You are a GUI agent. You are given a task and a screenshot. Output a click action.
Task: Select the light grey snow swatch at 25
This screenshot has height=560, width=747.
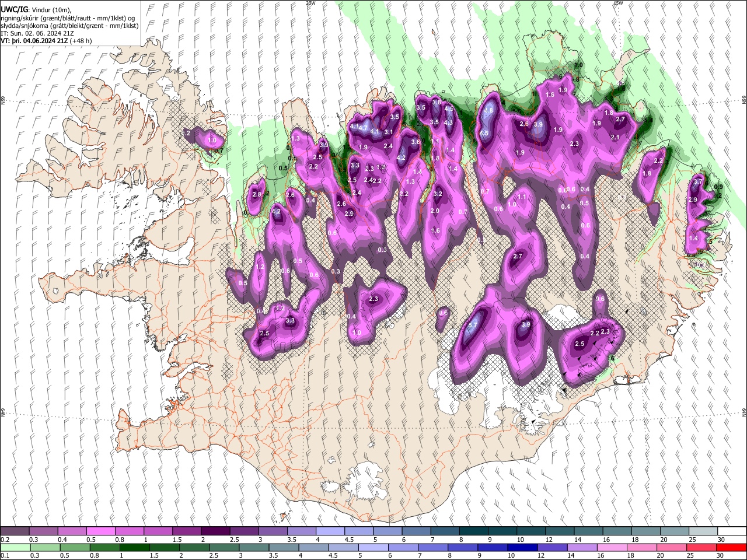pyautogui.click(x=703, y=531)
